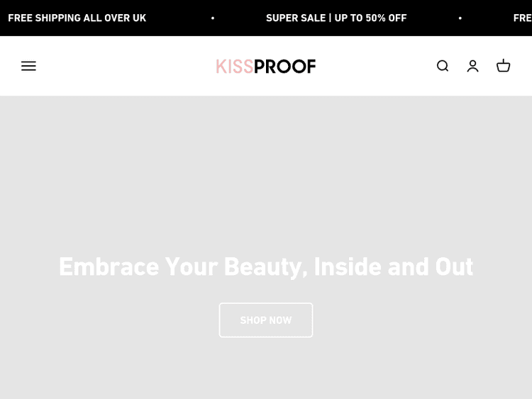Open the hamburger navigation menu

click(28, 66)
